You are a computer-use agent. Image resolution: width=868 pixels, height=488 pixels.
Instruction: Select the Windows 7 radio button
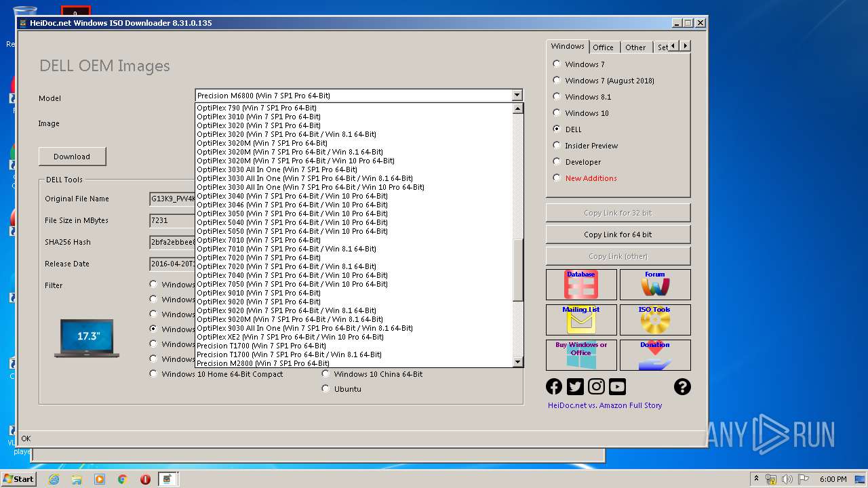[x=557, y=64]
